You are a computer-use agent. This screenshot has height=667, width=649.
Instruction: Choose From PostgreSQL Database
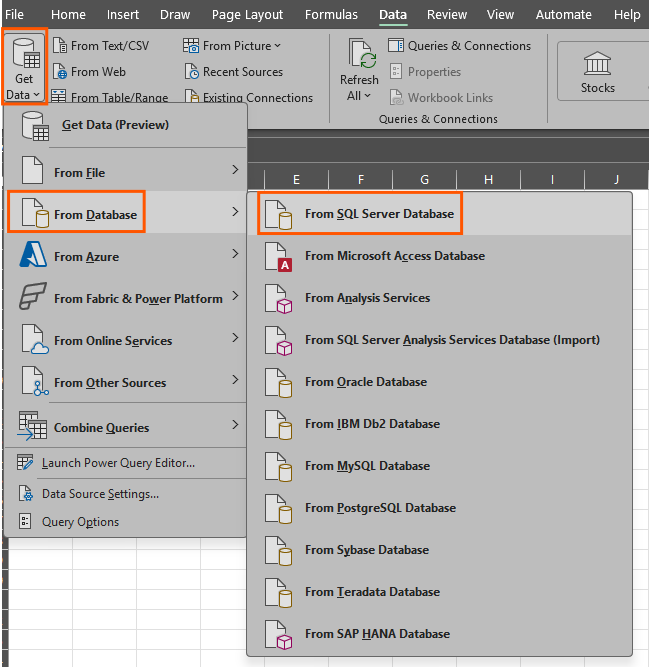tap(439, 508)
